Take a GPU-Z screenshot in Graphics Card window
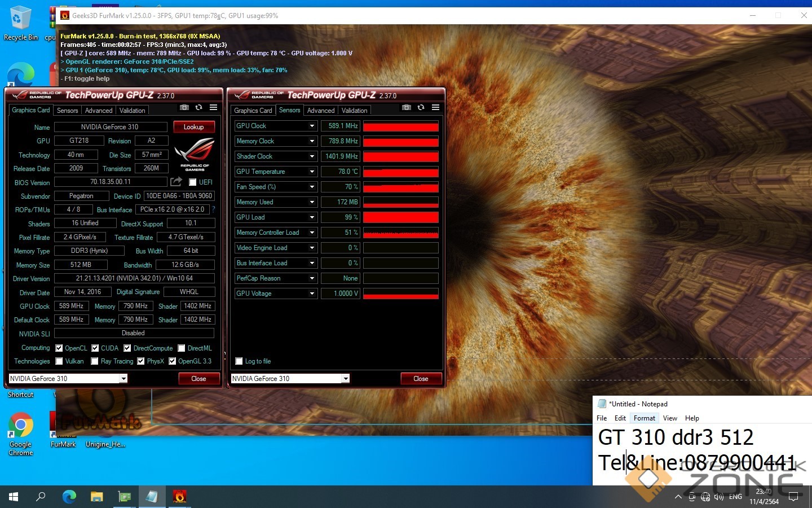 pyautogui.click(x=184, y=107)
